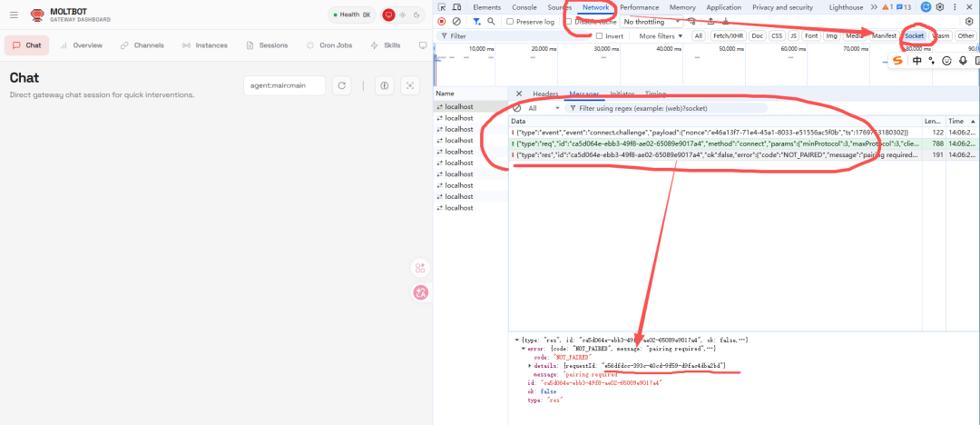Image resolution: width=980 pixels, height=425 pixels.
Task: Click the chat refresh icon button
Action: pyautogui.click(x=341, y=85)
